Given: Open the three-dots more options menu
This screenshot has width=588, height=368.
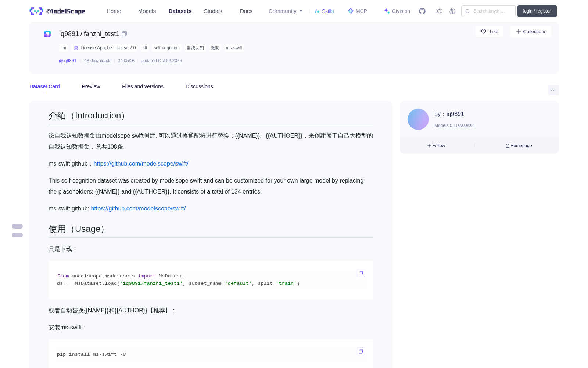Looking at the screenshot, I should [x=553, y=90].
